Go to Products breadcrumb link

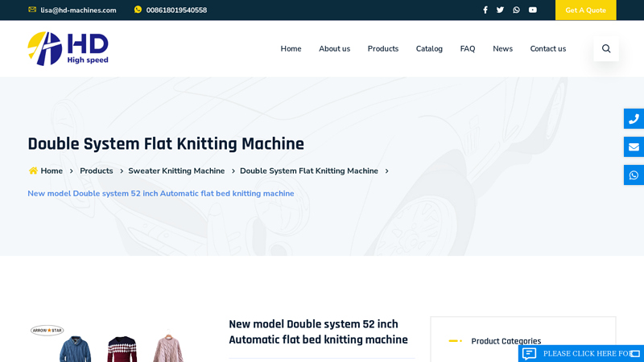96,171
